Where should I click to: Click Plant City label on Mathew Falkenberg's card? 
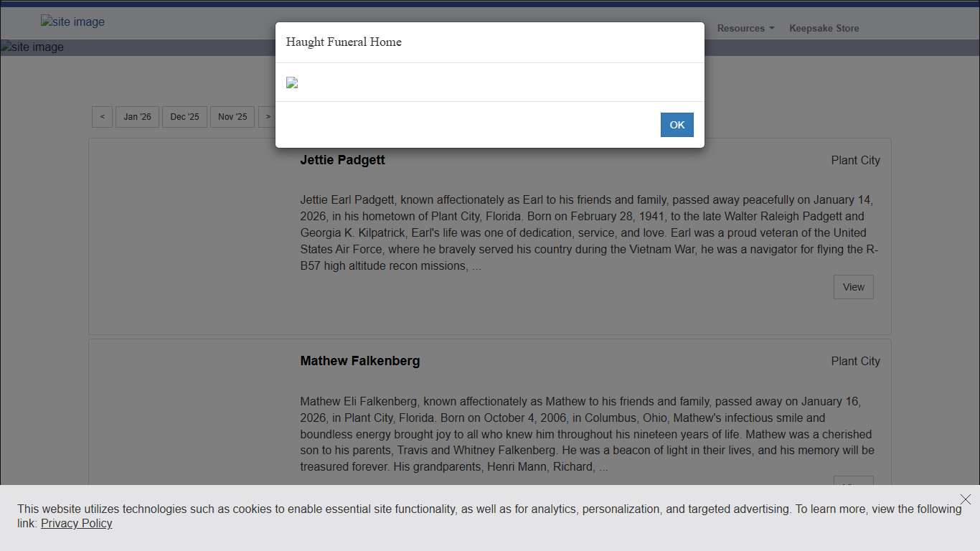pos(855,362)
